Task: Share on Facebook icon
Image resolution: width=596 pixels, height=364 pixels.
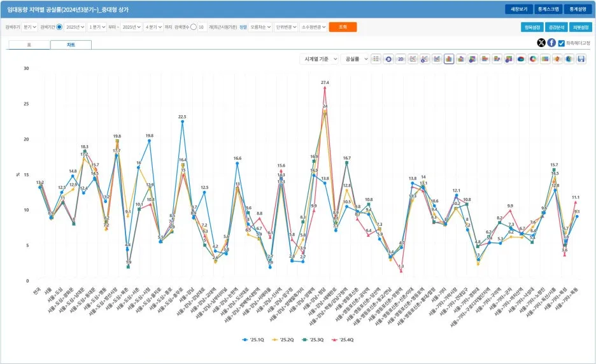Action: [551, 43]
